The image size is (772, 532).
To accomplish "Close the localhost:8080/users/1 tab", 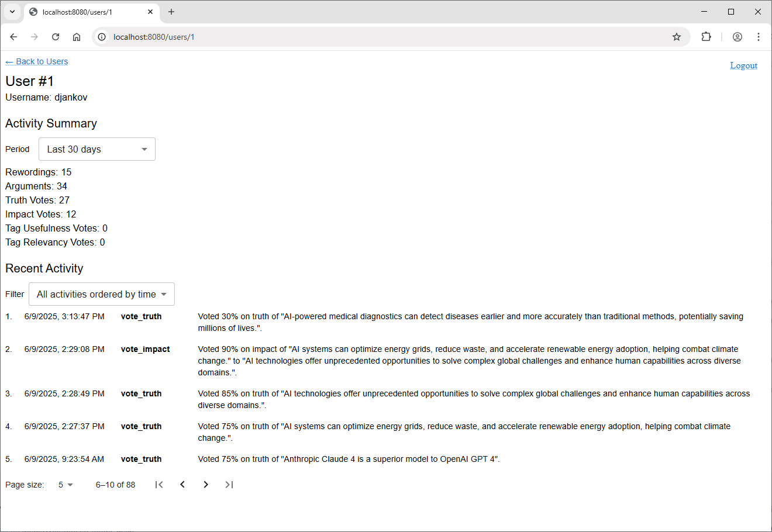I will (150, 12).
